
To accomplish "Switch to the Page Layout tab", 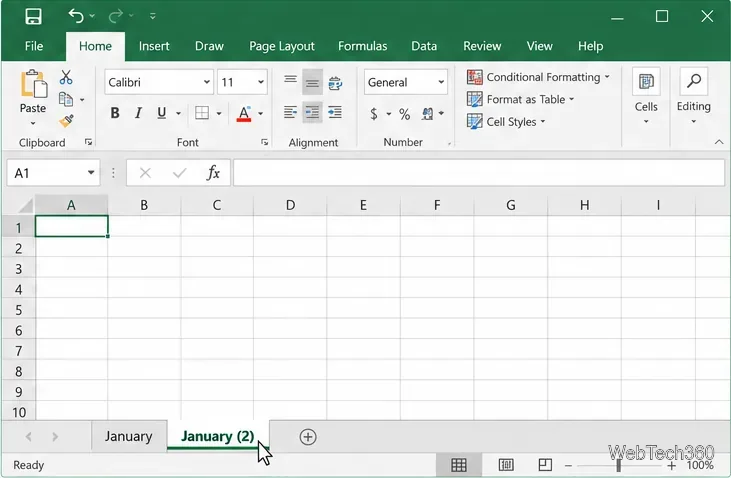I will coord(282,46).
